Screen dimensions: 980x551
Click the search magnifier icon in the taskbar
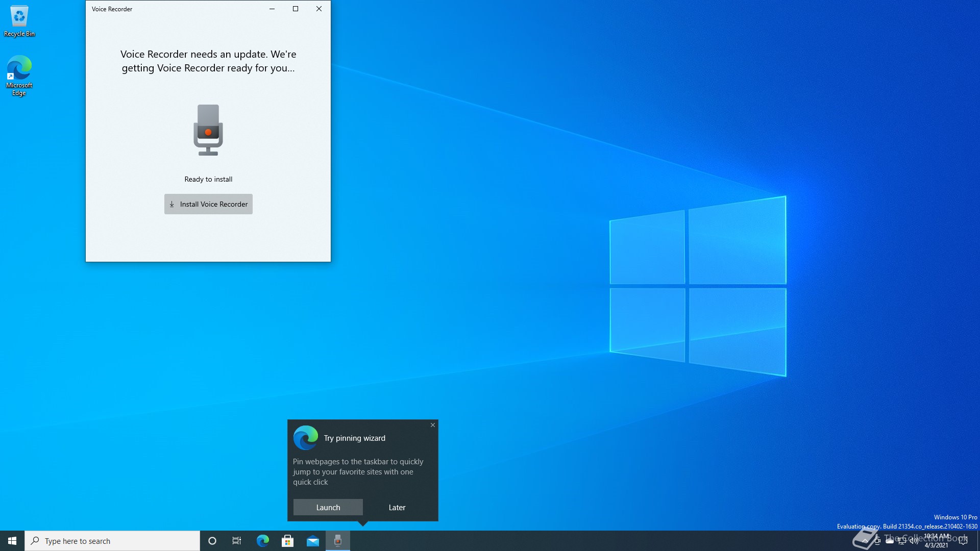pos(35,541)
